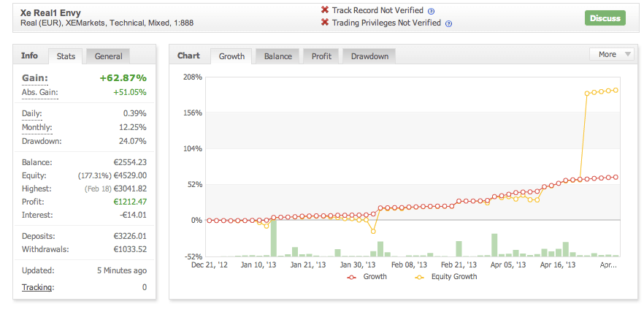This screenshot has width=644, height=312.
Task: Click help icon next to Track Record Not Verified
Action: (x=431, y=11)
